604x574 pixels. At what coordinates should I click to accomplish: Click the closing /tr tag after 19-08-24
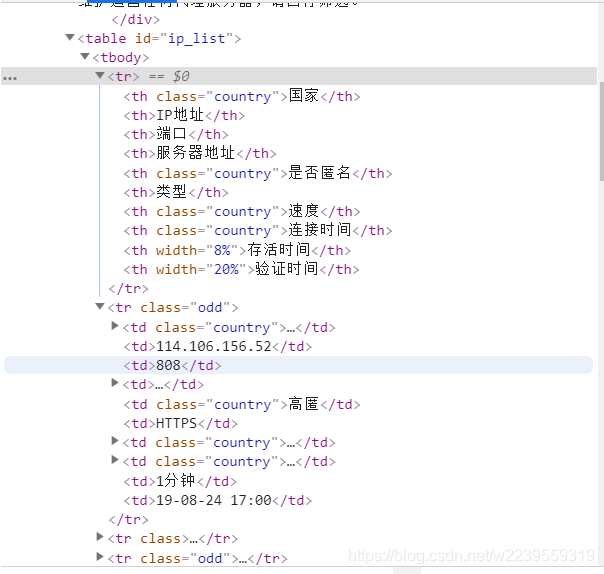point(128,520)
